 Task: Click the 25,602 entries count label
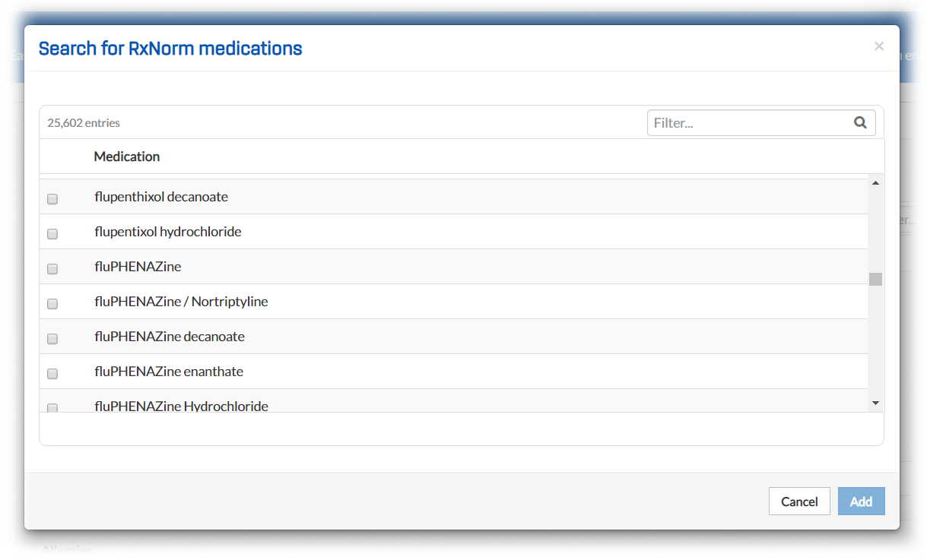pos(84,122)
